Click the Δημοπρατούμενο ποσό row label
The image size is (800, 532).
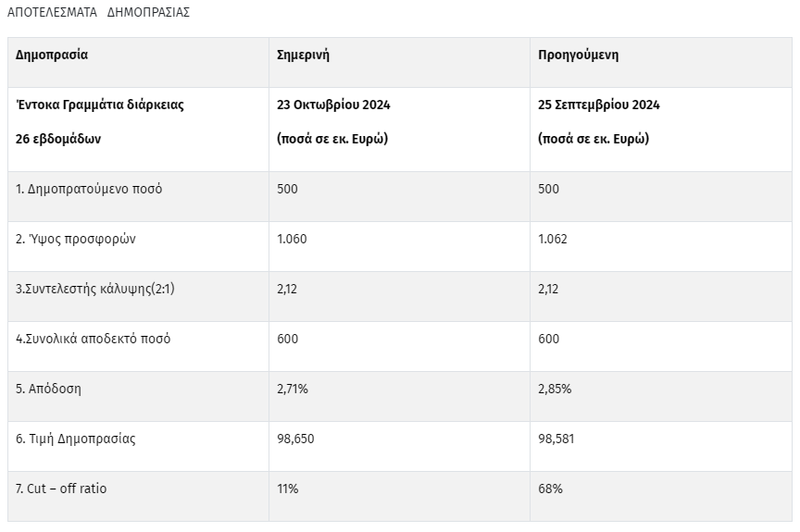[x=89, y=189]
